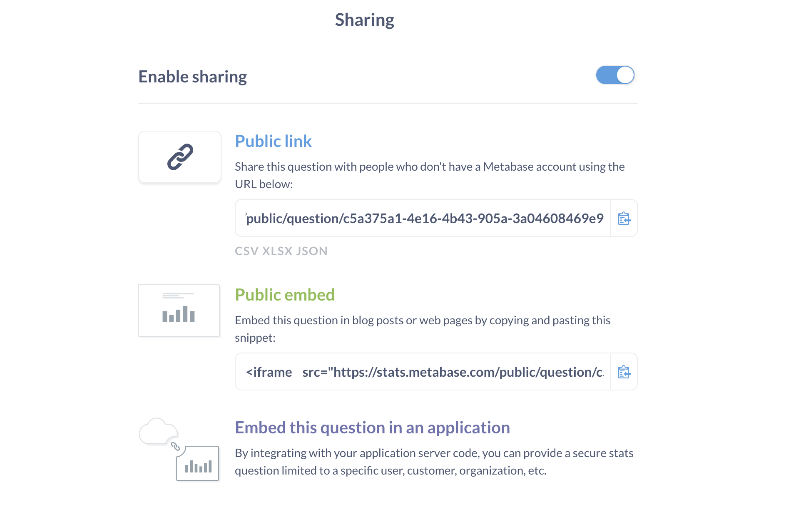This screenshot has width=806, height=532.
Task: Copy the iframe embed snippet with the clipboard icon
Action: pos(624,372)
